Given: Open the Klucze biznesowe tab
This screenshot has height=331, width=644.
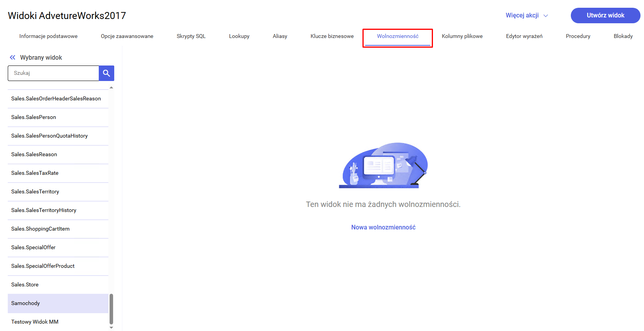Looking at the screenshot, I should click(x=332, y=36).
